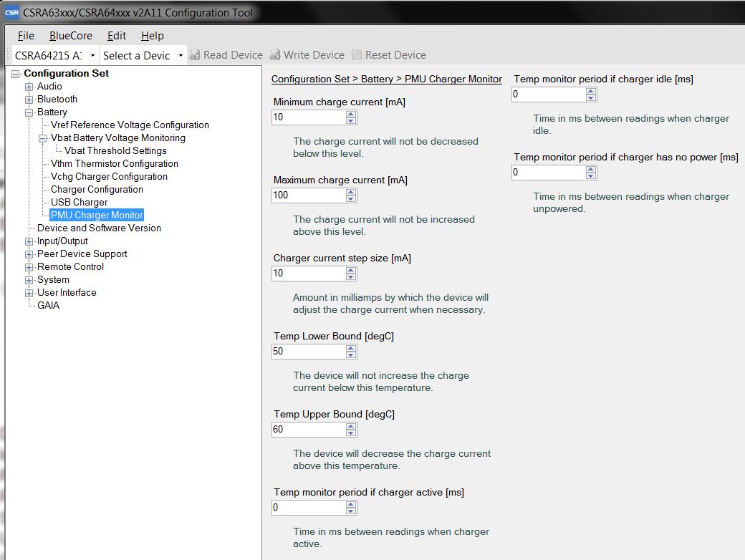The width and height of the screenshot is (745, 560).
Task: Open GAIA configuration in the tree
Action: [x=48, y=306]
